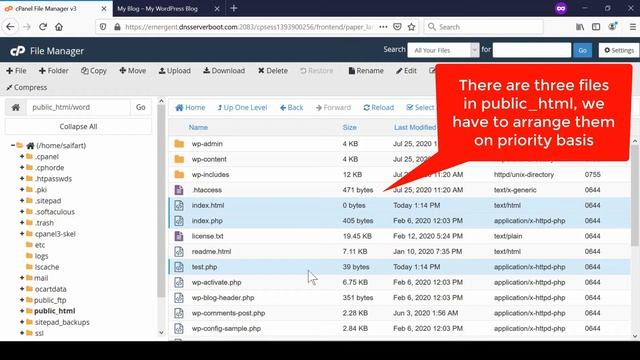Focus the search 'for' text field

(532, 50)
